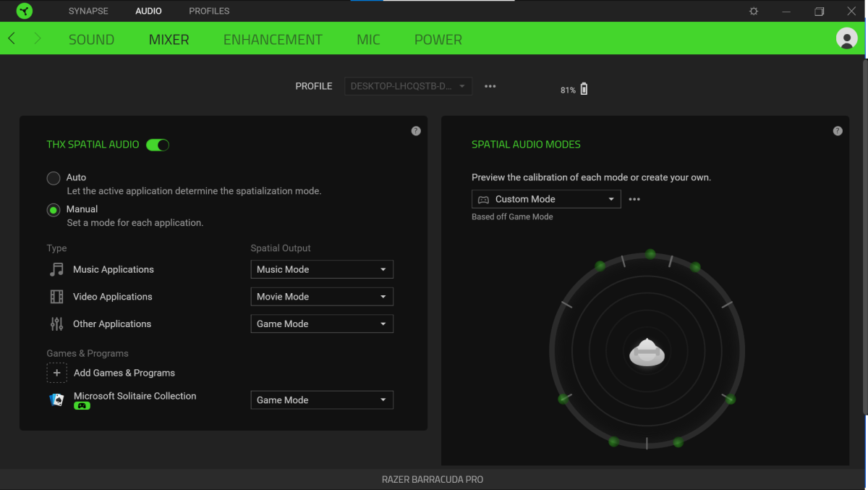Image resolution: width=868 pixels, height=490 pixels.
Task: Open the profile options ellipsis menu
Action: click(x=490, y=86)
